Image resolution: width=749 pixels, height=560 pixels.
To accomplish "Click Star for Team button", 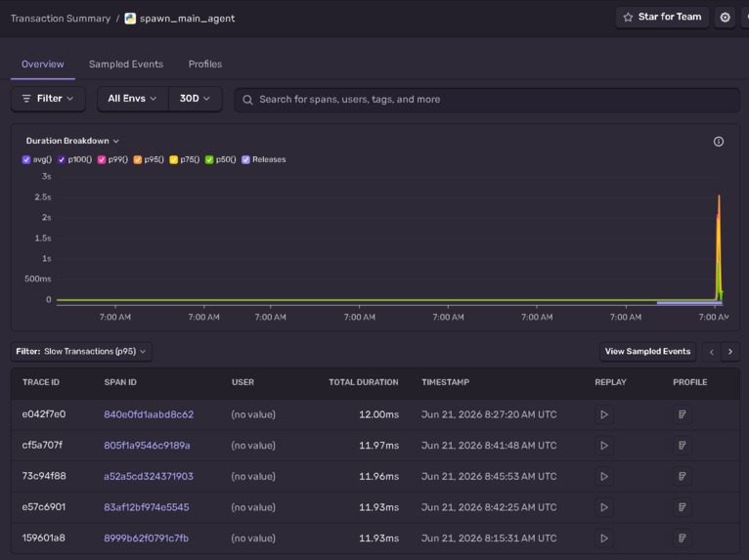I will (662, 18).
